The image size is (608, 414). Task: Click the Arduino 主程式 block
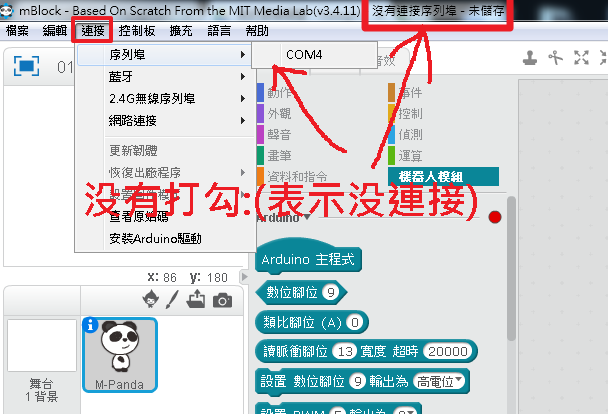click(x=308, y=257)
